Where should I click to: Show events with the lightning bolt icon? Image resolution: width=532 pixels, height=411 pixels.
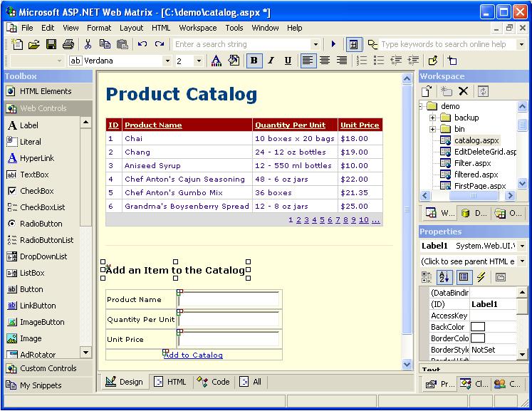(x=481, y=277)
